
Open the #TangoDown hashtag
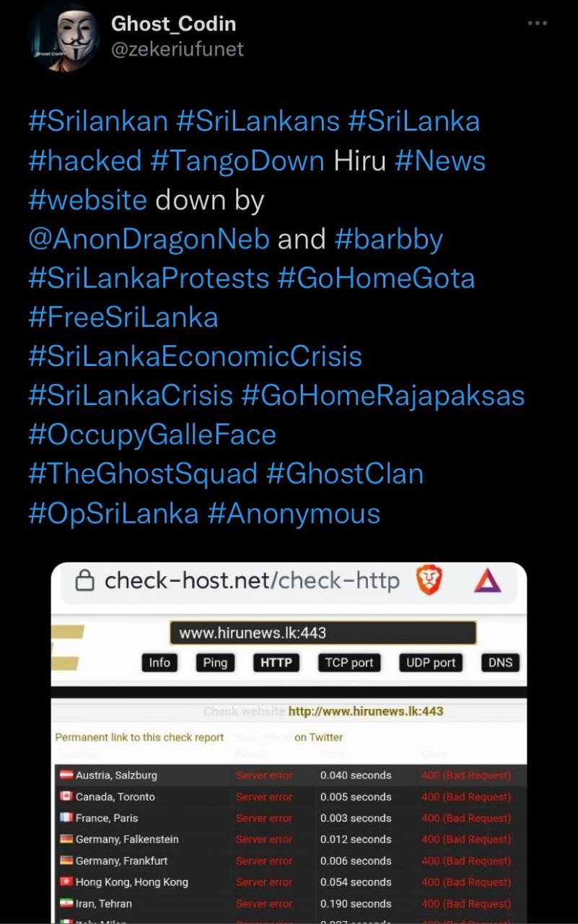[237, 160]
